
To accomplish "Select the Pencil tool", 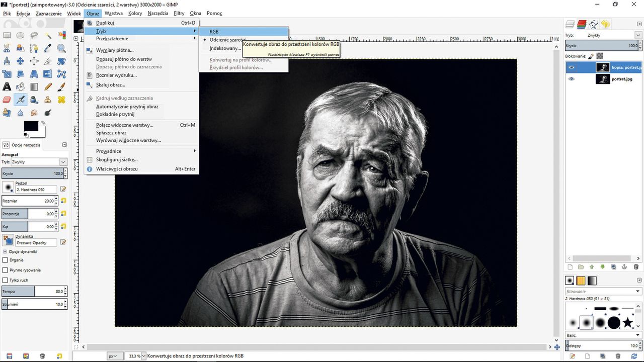I will (x=48, y=87).
